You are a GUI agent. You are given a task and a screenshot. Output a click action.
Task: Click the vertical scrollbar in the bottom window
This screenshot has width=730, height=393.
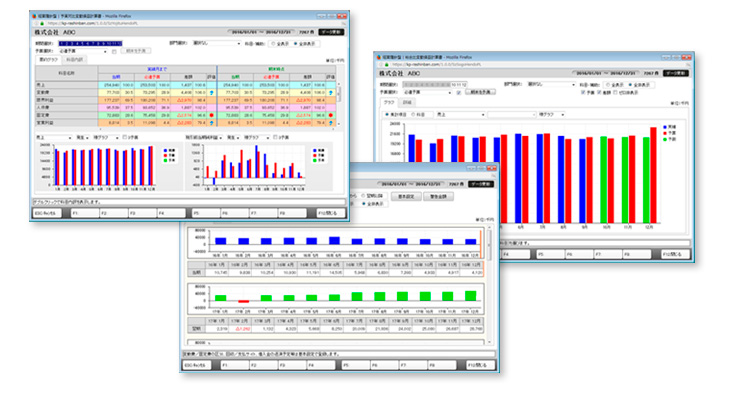click(x=489, y=285)
